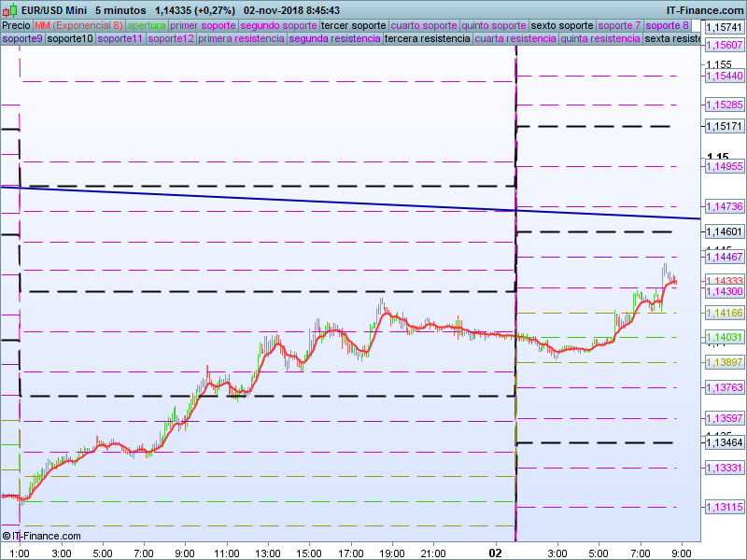Viewport: 747px width, 560px height.
Task: Click the cuarto soporte label
Action: 425,26
